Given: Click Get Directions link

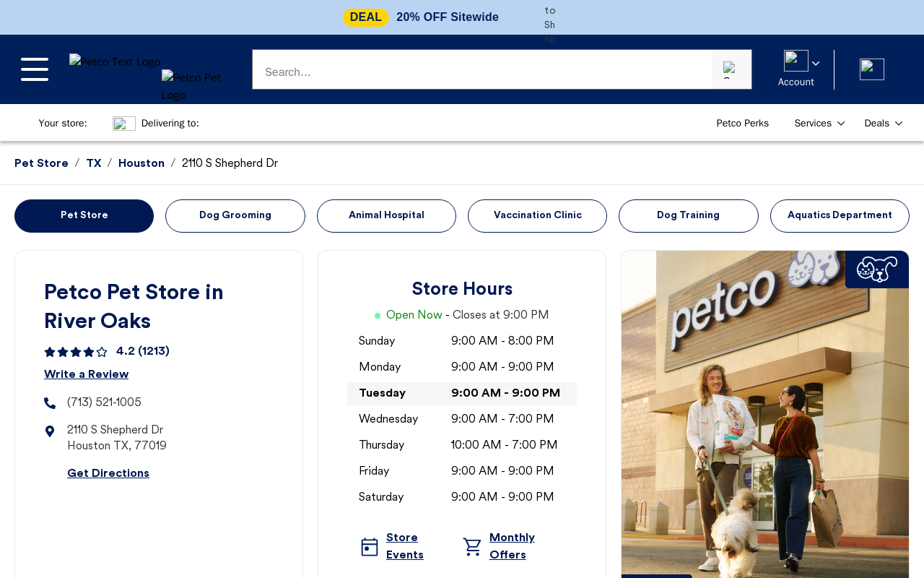Looking at the screenshot, I should 108,473.
